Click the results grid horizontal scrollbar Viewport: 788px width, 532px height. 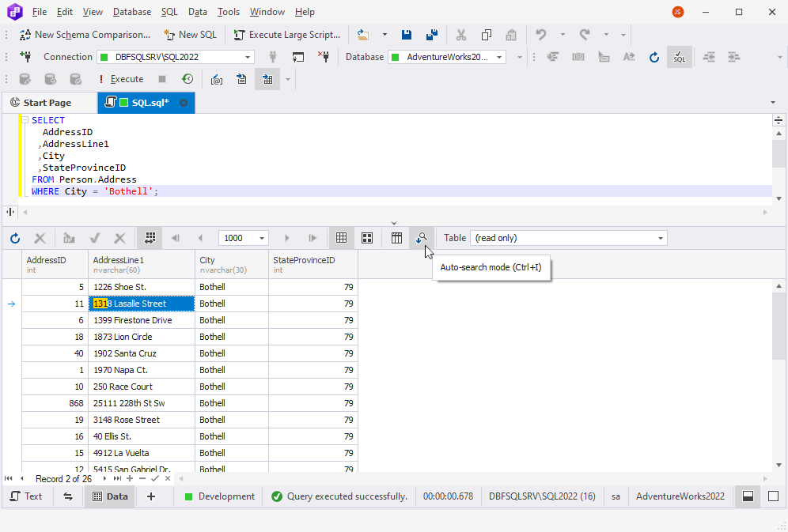coord(472,478)
